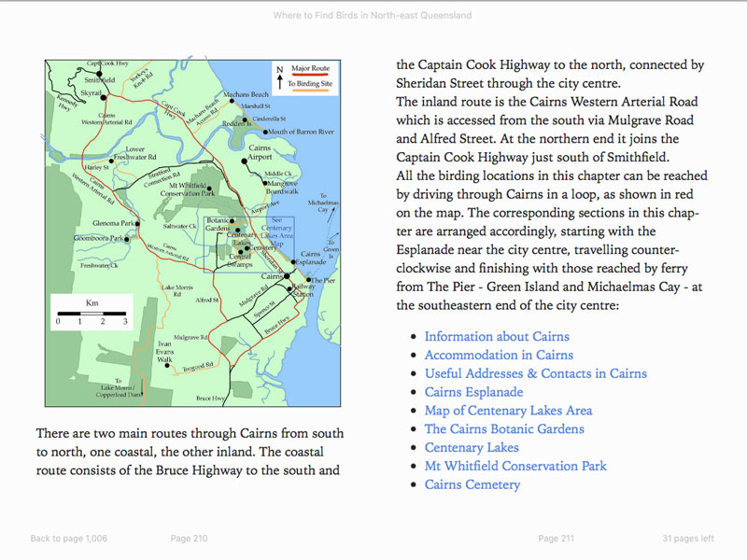Click the Page 211 indicator
The image size is (747, 560).
[x=556, y=539]
